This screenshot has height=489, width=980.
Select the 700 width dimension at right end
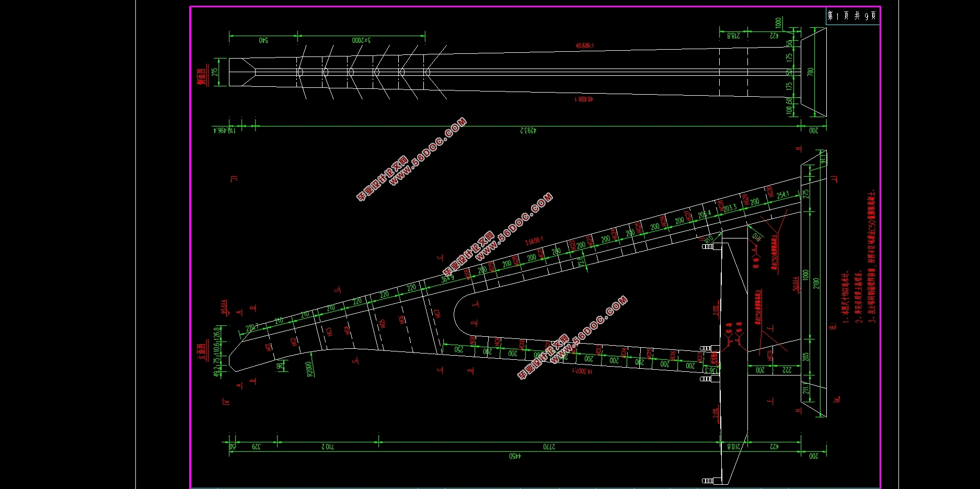pyautogui.click(x=811, y=72)
